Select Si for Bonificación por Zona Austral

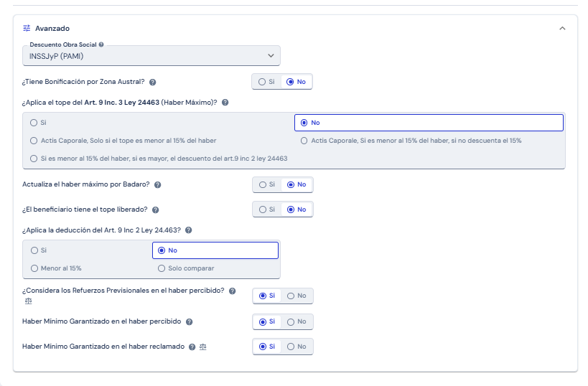click(266, 82)
